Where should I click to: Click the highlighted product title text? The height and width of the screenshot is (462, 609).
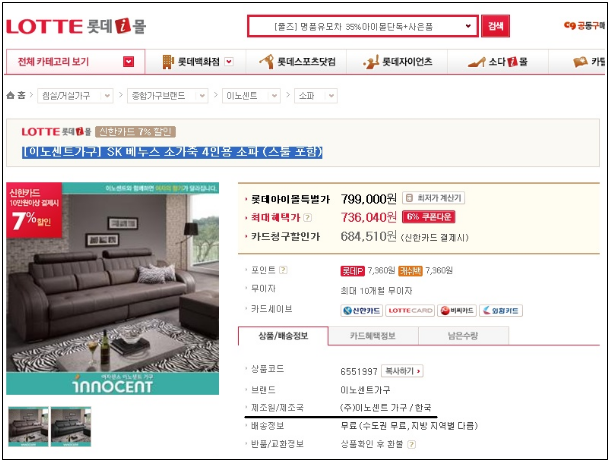point(172,151)
